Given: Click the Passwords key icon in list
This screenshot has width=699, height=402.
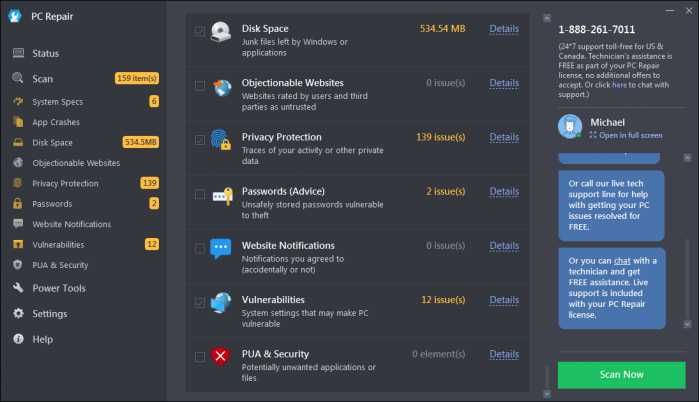Looking at the screenshot, I should (x=222, y=196).
